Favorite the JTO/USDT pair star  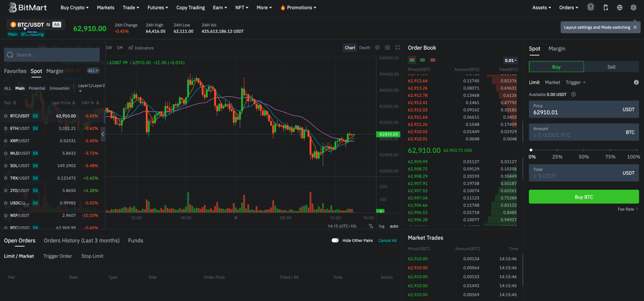point(6,190)
